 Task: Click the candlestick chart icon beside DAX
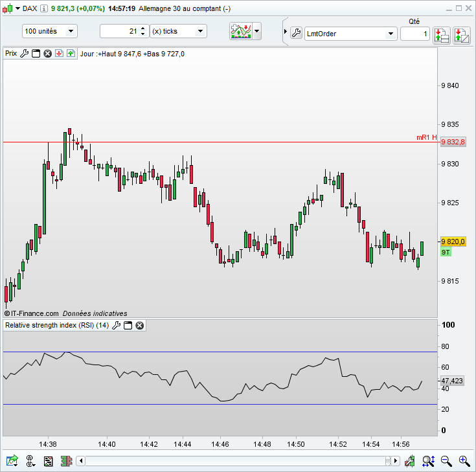(x=8, y=8)
